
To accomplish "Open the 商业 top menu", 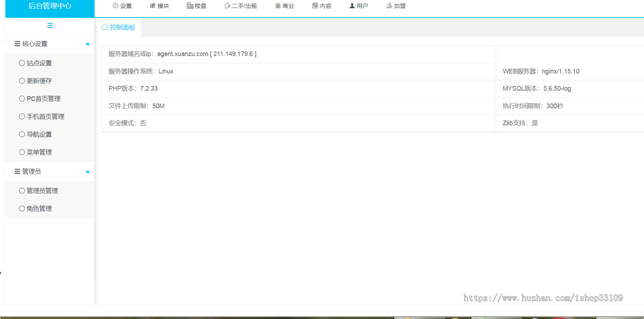I will click(284, 6).
